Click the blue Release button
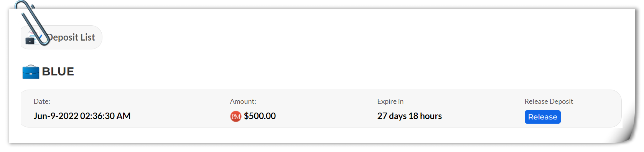 [x=542, y=117]
